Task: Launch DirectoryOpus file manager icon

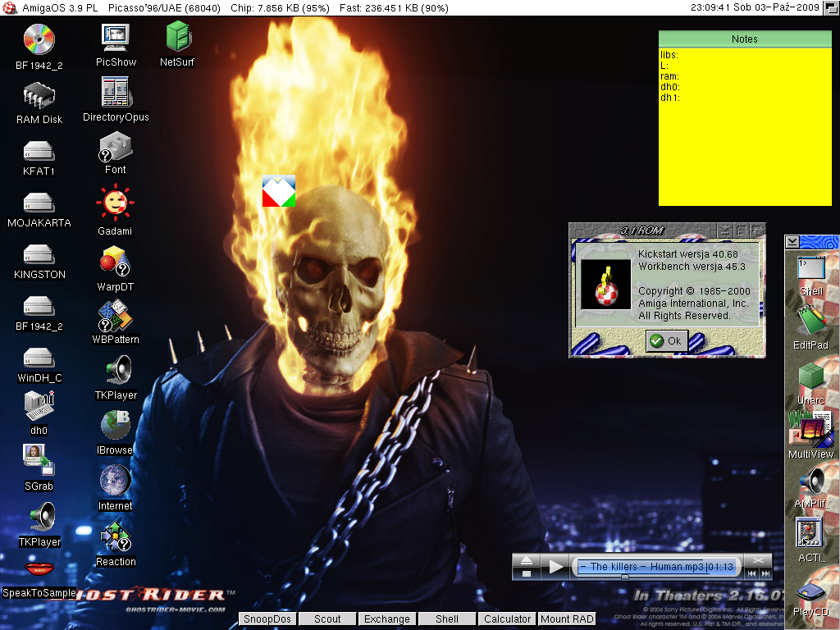Action: (116, 92)
